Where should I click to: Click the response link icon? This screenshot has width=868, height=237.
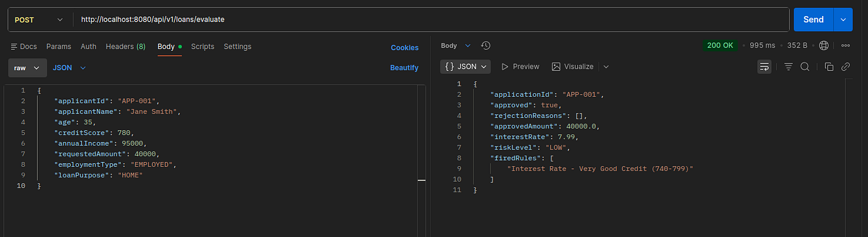pos(846,66)
